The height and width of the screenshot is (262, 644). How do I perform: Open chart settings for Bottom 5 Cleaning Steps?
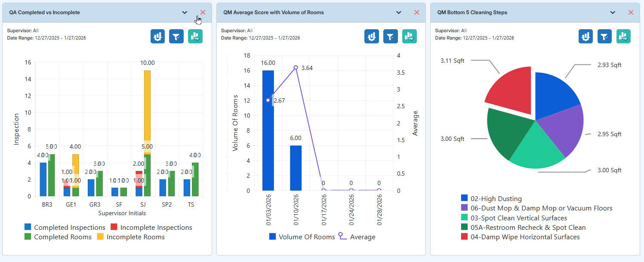585,37
